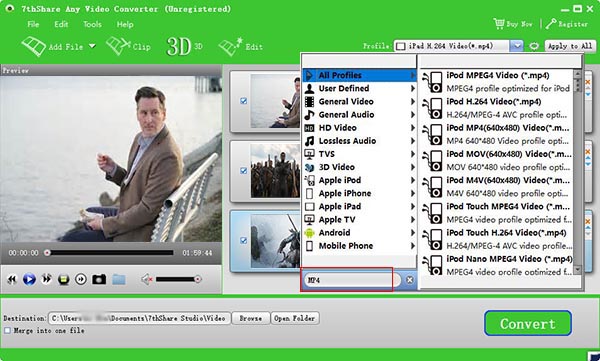This screenshot has width=600, height=361.
Task: Expand the General Audio category
Action: [x=359, y=114]
